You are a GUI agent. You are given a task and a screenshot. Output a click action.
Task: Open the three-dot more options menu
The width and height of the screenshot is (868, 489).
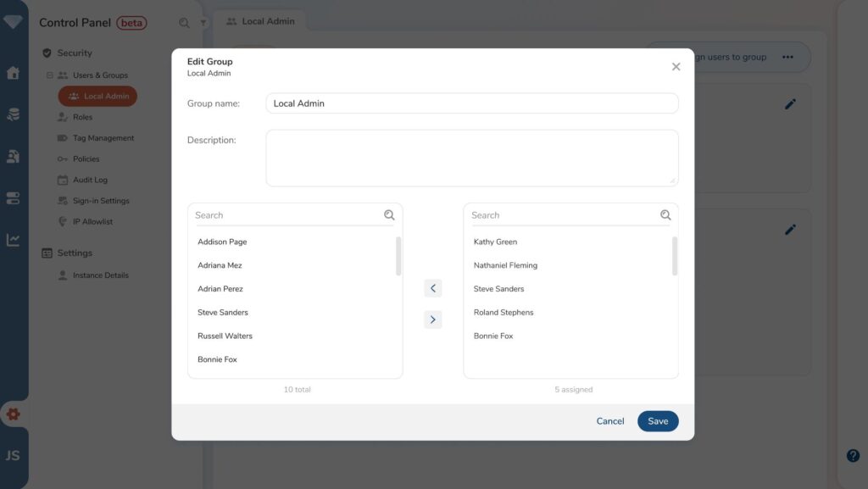click(x=787, y=57)
